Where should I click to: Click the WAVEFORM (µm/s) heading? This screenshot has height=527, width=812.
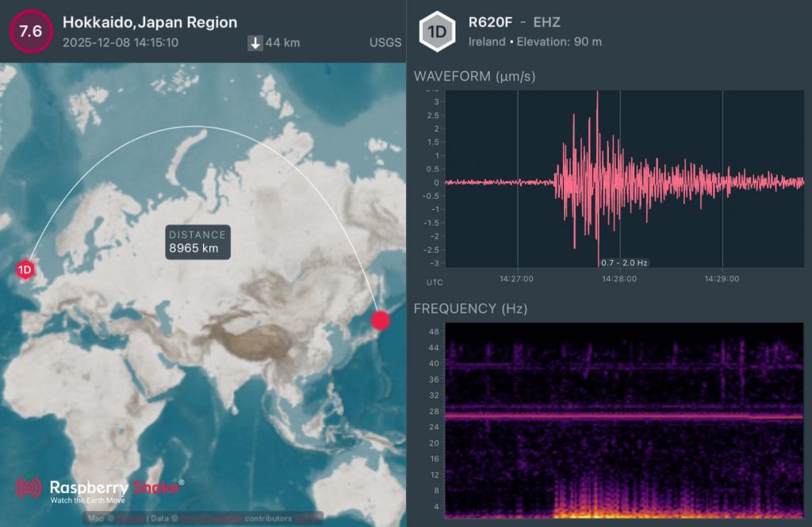[x=475, y=76]
